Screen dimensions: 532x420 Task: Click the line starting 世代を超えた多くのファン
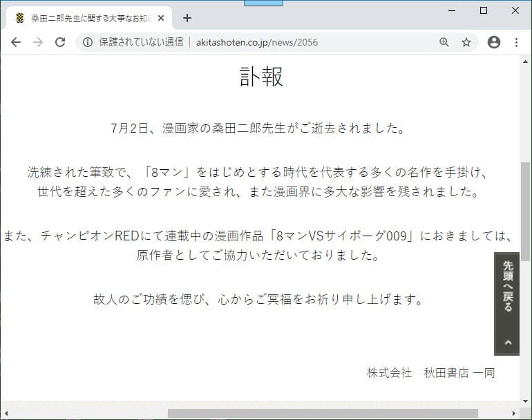[258, 191]
